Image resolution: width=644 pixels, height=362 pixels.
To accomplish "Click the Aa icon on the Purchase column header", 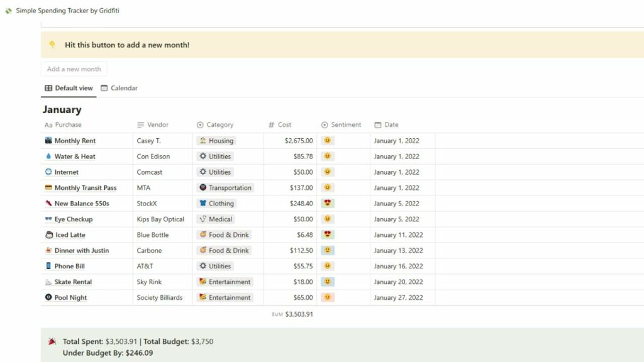I will coord(49,124).
